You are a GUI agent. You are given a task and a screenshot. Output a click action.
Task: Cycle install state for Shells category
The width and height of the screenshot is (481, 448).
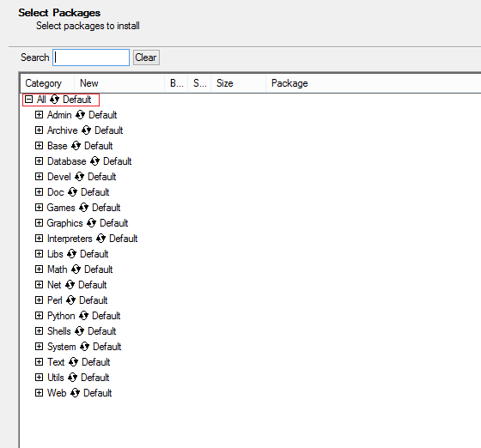click(x=79, y=331)
